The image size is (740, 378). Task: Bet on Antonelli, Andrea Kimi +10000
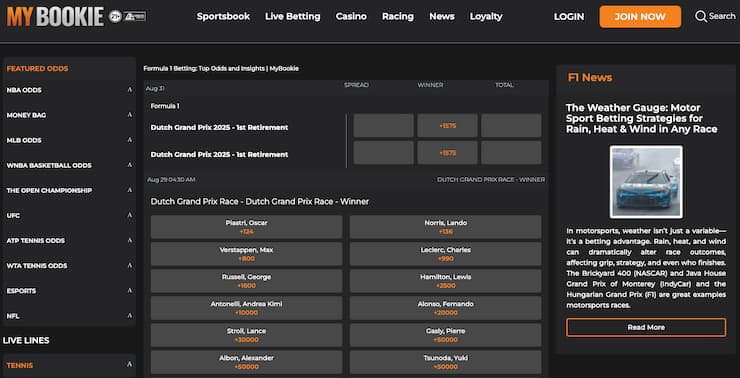(x=246, y=308)
